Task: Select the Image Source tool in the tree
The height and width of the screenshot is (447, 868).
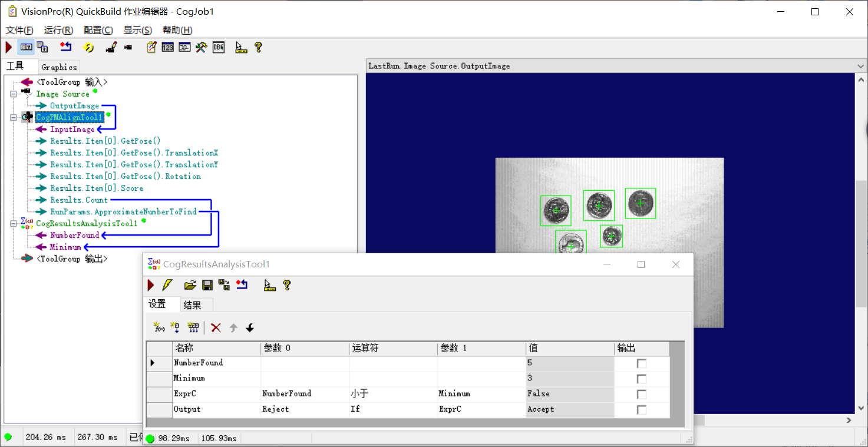Action: click(x=62, y=94)
